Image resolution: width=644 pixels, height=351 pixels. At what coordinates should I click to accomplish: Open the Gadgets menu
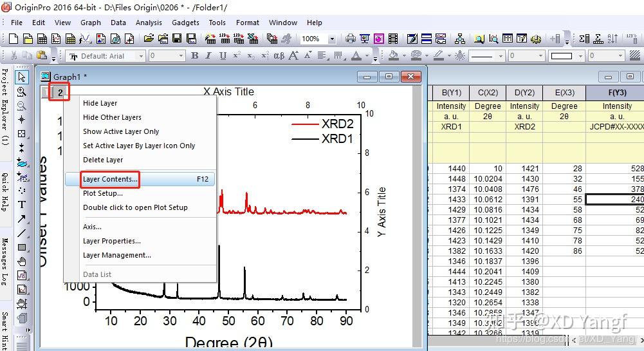185,23
